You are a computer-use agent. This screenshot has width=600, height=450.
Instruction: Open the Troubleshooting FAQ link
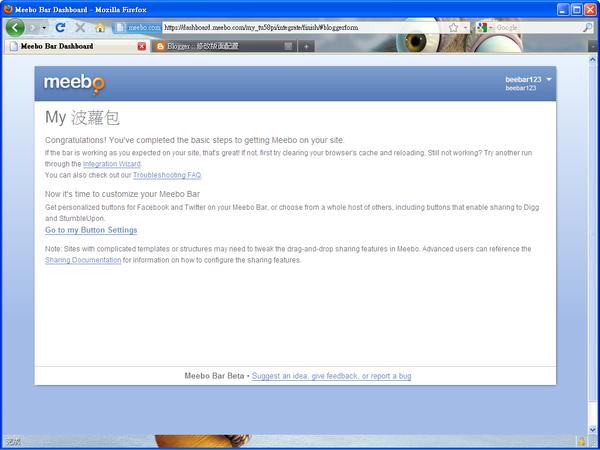point(167,175)
